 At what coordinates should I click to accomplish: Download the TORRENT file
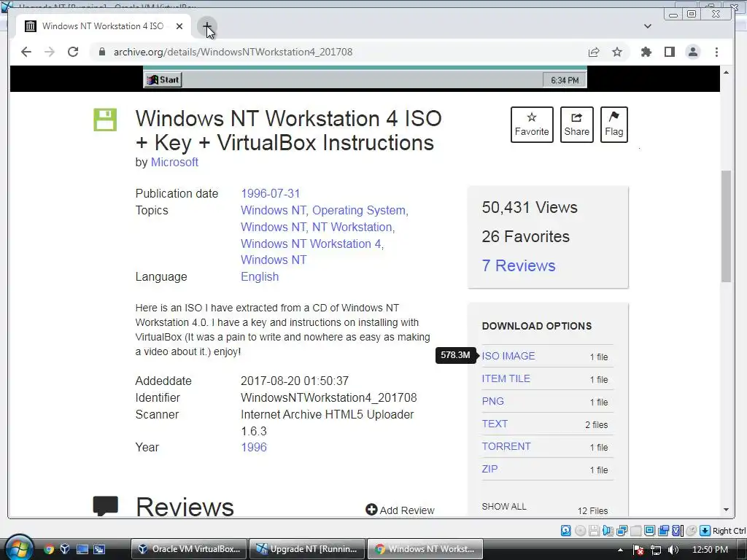(x=506, y=447)
